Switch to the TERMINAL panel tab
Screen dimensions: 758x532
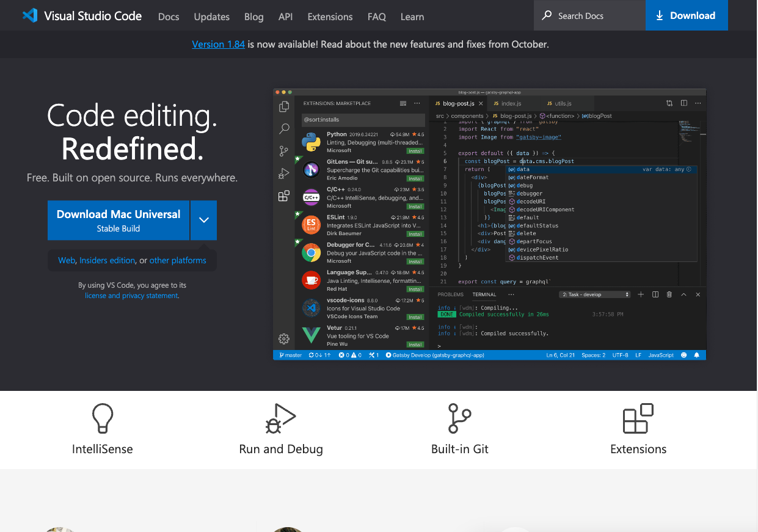tap(484, 294)
